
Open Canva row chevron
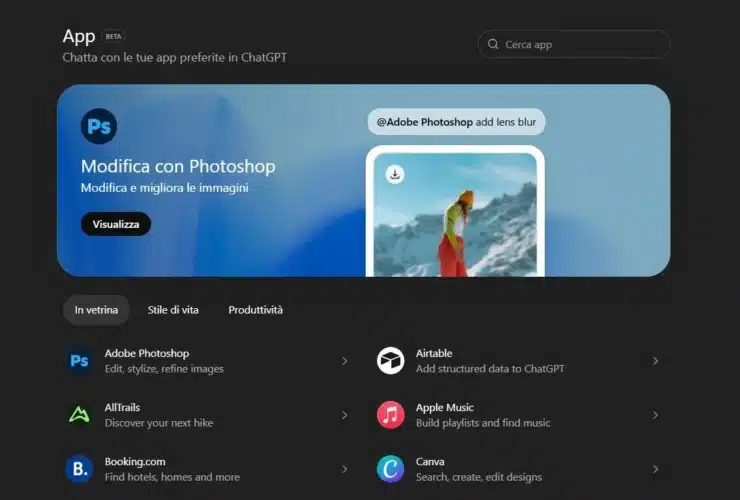656,469
